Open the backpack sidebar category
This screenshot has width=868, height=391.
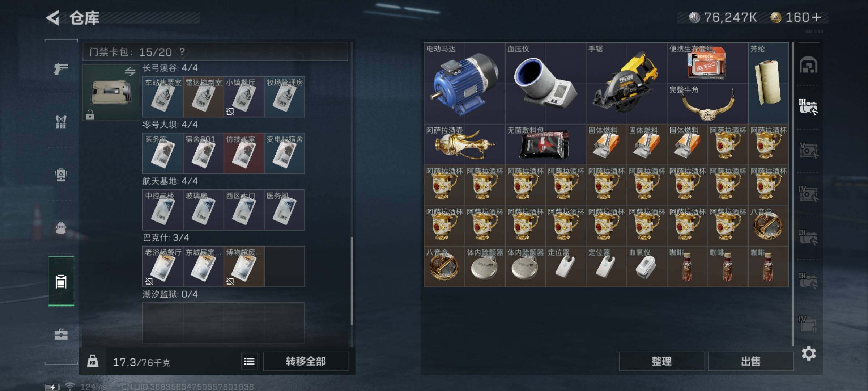(x=61, y=228)
